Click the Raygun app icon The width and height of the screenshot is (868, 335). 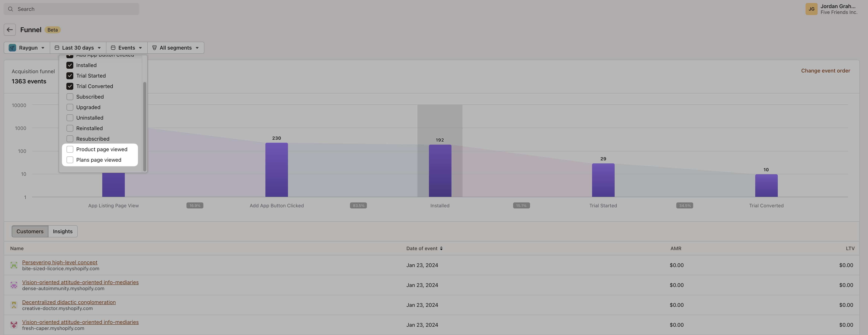pos(12,48)
